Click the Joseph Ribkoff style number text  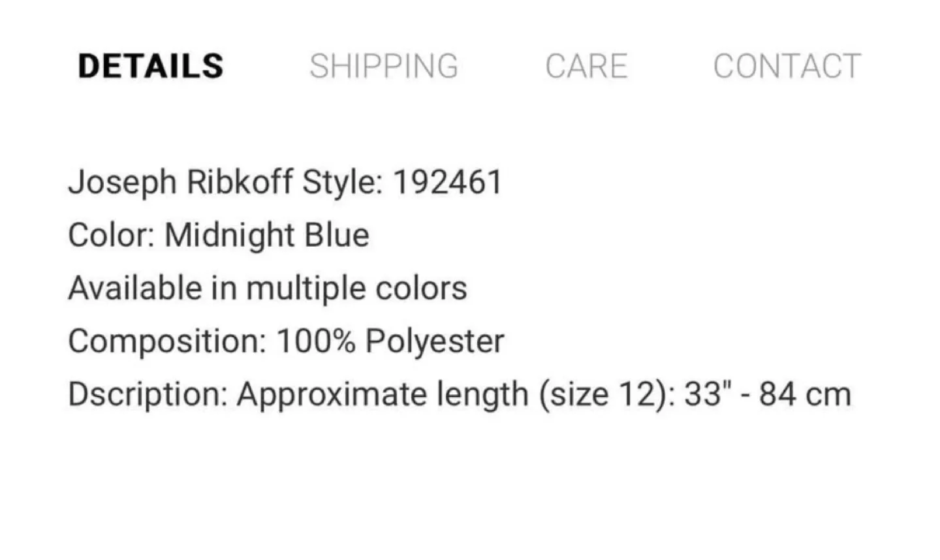click(285, 181)
